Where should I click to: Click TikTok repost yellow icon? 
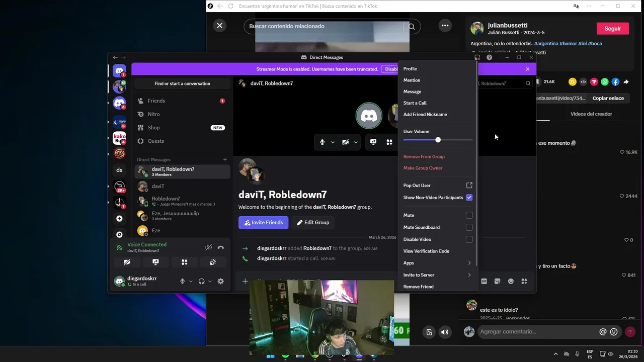(572, 82)
